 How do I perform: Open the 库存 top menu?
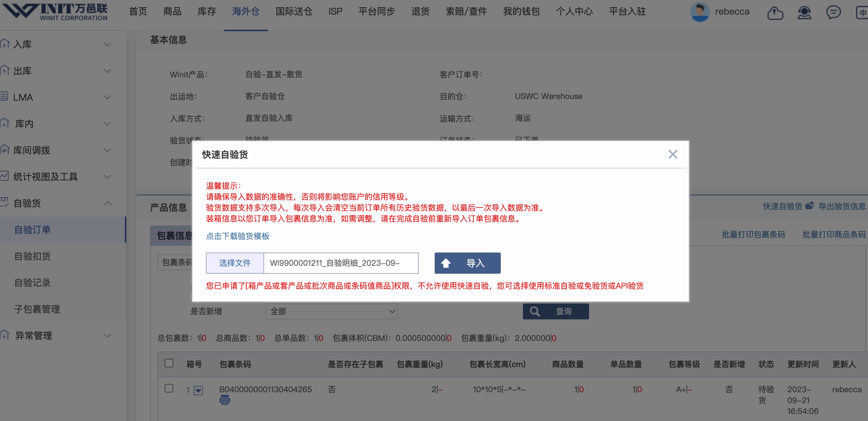point(207,12)
